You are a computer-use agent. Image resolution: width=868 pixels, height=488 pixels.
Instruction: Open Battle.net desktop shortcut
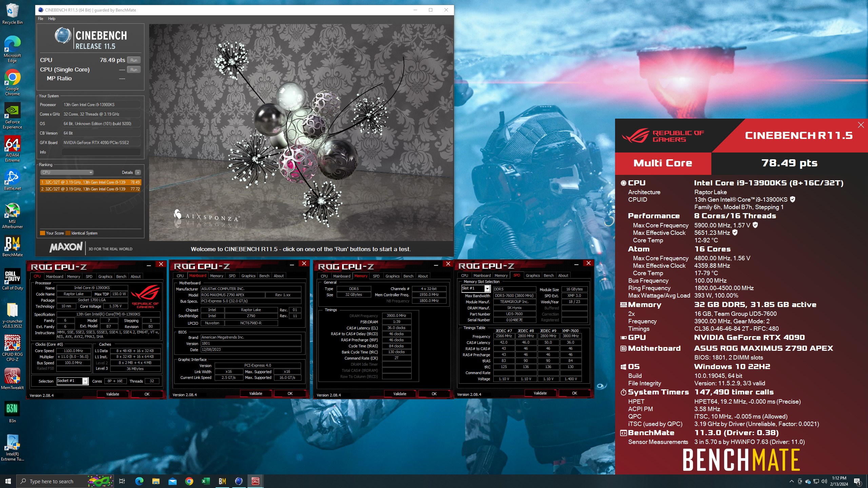[x=12, y=180]
